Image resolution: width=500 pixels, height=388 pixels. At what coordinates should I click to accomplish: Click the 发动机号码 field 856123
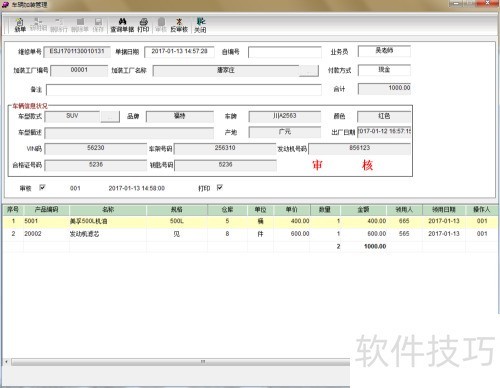[x=359, y=148]
